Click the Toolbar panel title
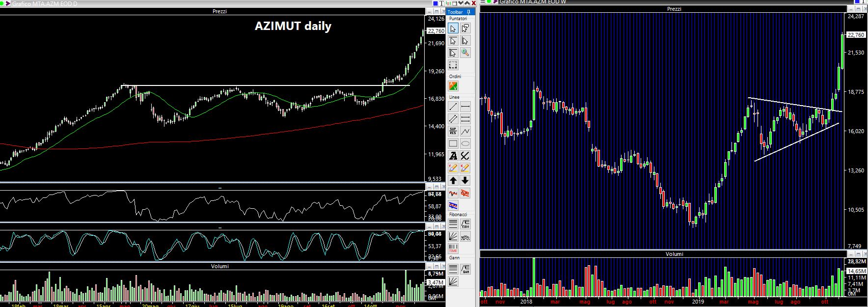This screenshot has width=868, height=307. [455, 12]
